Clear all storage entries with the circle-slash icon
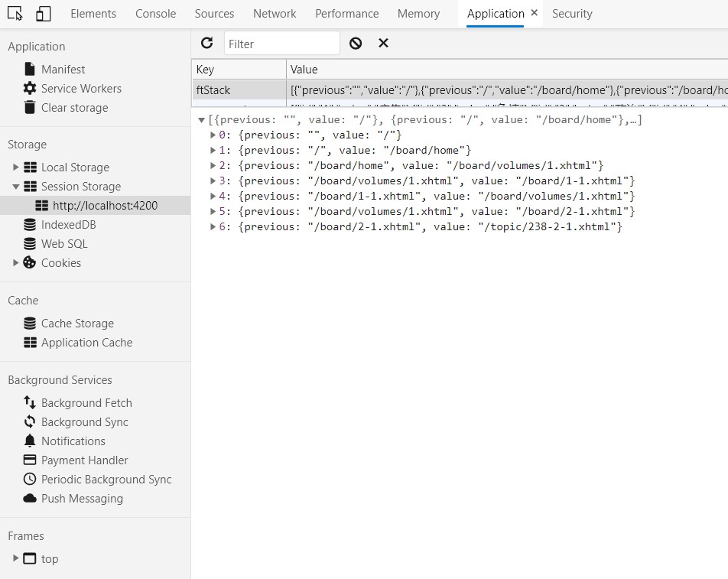This screenshot has height=579, width=728. pos(356,43)
